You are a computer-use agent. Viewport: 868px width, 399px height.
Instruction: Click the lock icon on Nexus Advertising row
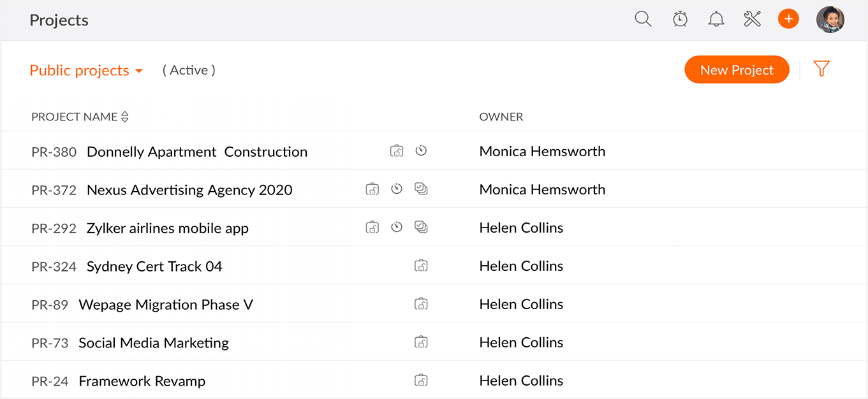click(x=372, y=189)
